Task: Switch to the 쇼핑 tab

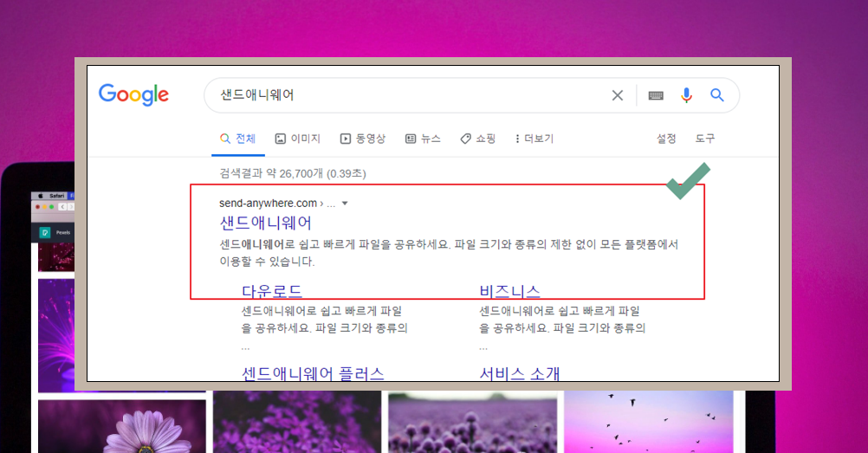Action: coord(477,139)
